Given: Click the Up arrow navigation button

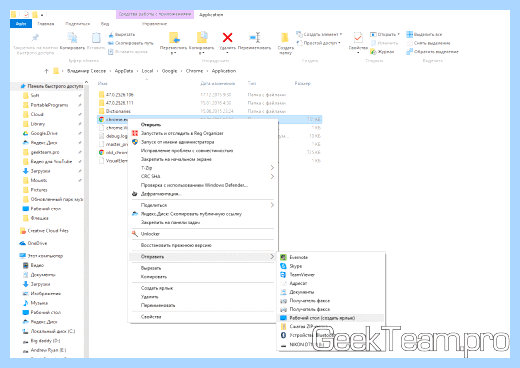Looking at the screenshot, I should click(46, 71).
